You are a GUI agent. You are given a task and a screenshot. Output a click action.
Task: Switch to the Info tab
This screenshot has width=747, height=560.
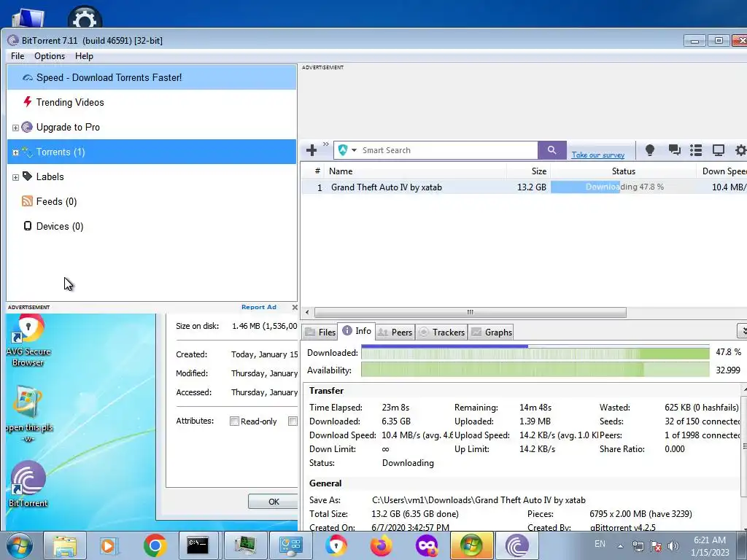coord(357,331)
